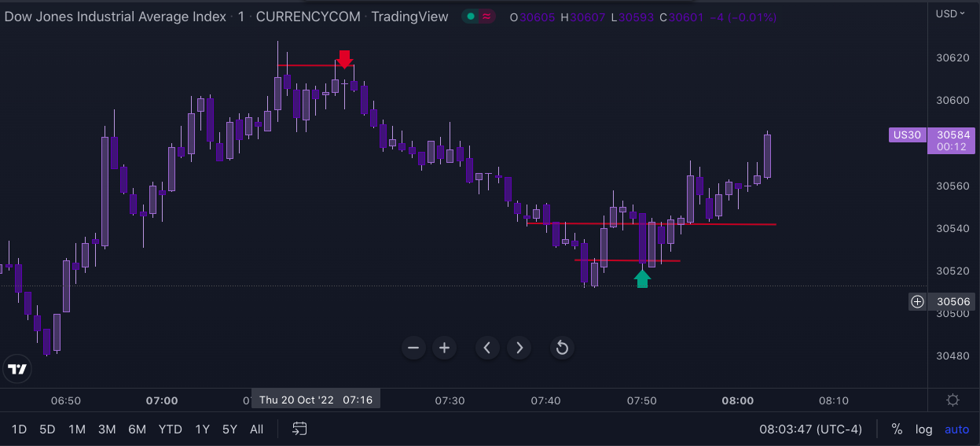Click the 30480 price axis value
Image resolution: width=980 pixels, height=446 pixels.
[x=952, y=356]
